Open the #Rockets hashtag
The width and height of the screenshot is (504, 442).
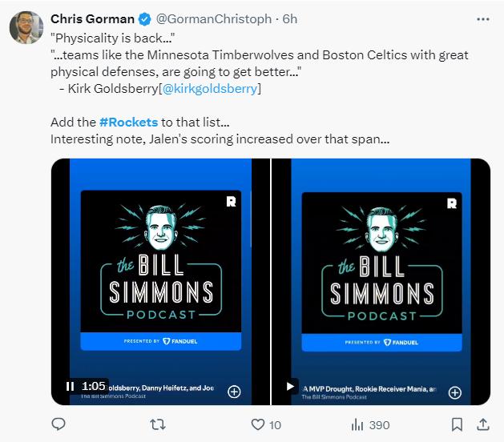coord(128,123)
